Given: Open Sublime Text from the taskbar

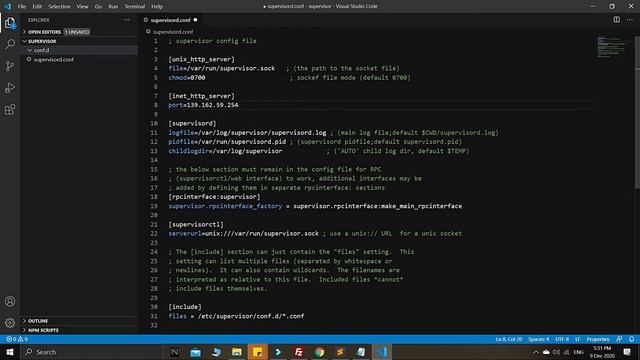Looking at the screenshot, I should 340,352.
